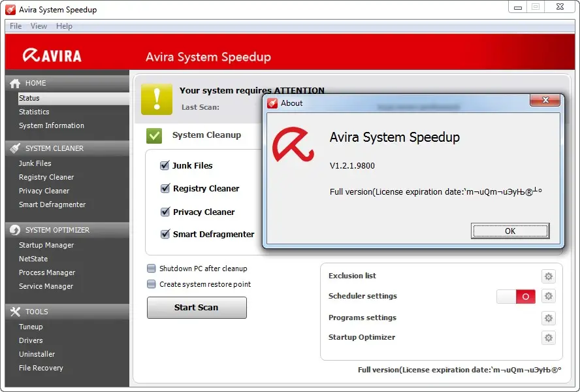Open Drivers under Tools
This screenshot has height=392, width=580.
point(31,340)
